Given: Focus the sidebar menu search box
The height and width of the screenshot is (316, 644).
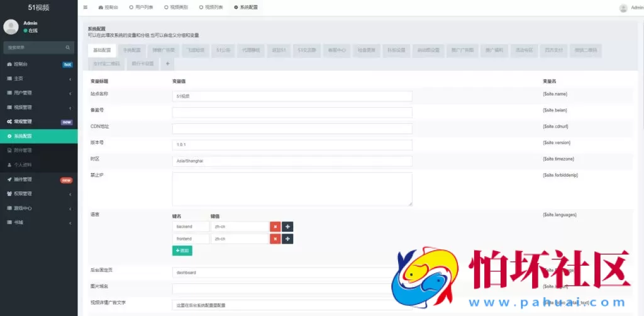Looking at the screenshot, I should coord(35,48).
